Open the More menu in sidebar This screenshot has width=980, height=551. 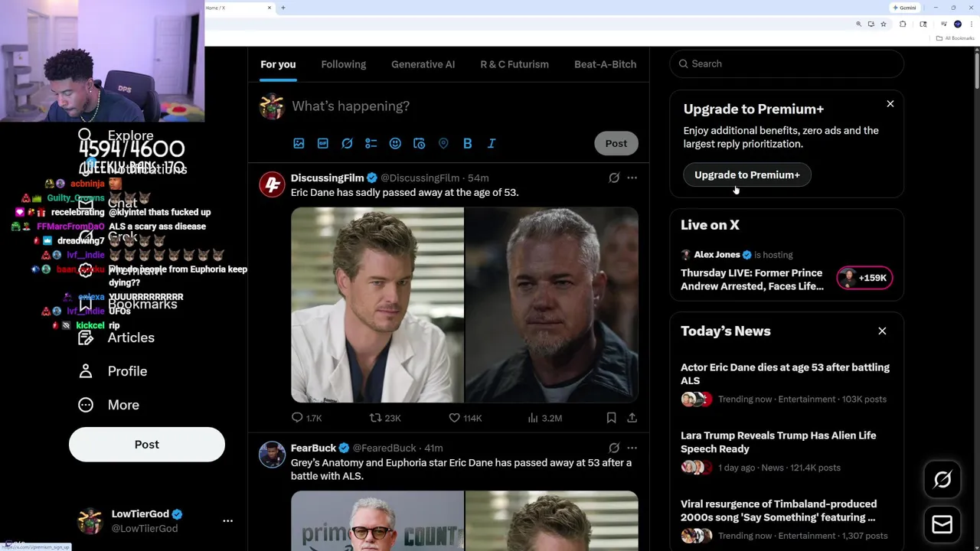click(x=109, y=405)
